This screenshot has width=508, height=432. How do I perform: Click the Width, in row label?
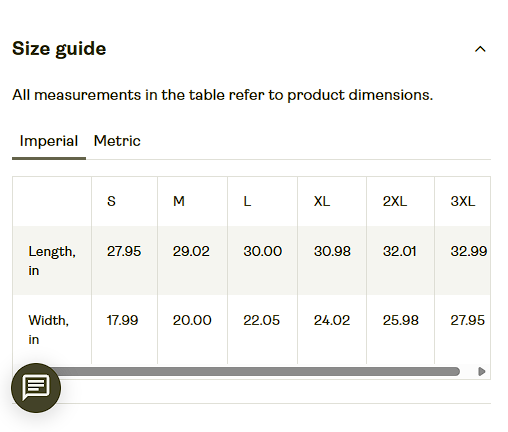tap(49, 330)
